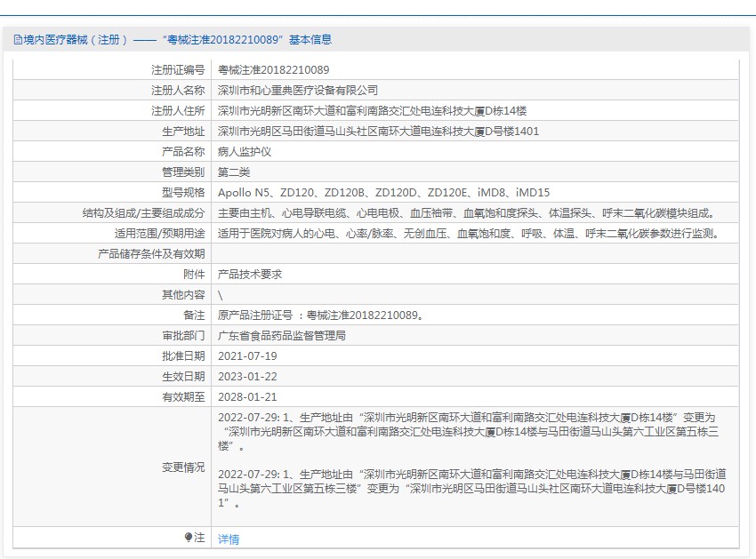Click the document icon before 境内医疗器械
Image resolution: width=756 pixels, height=559 pixels.
click(18, 39)
